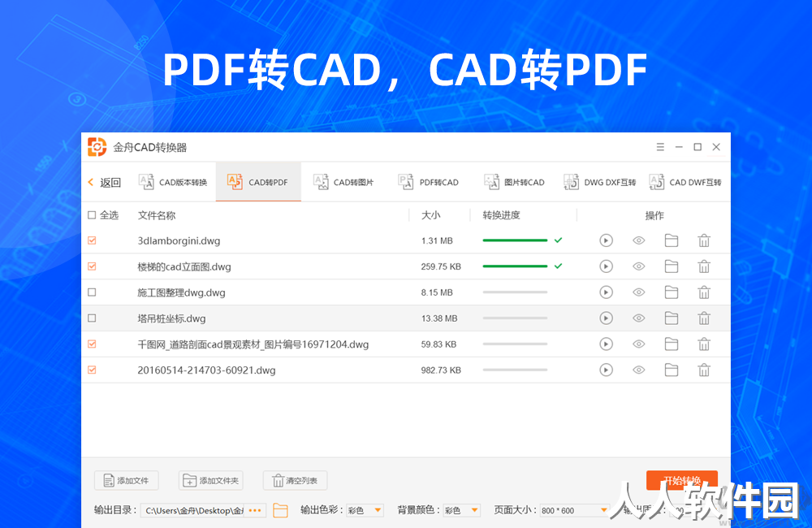Delete 施工图整理dwg.dwg with trash icon
The height and width of the screenshot is (528, 812).
tap(704, 292)
